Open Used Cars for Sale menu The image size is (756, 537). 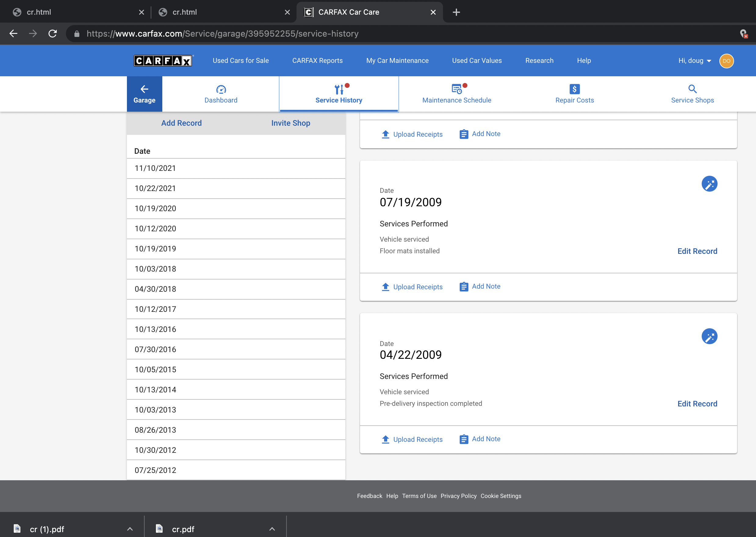click(x=241, y=61)
